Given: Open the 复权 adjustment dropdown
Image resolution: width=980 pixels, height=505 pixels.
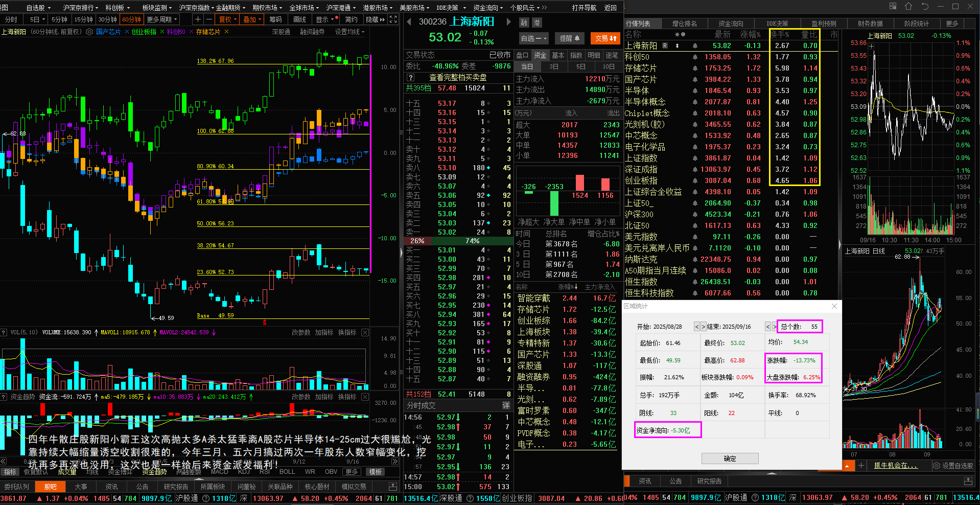Looking at the screenshot, I should (228, 19).
